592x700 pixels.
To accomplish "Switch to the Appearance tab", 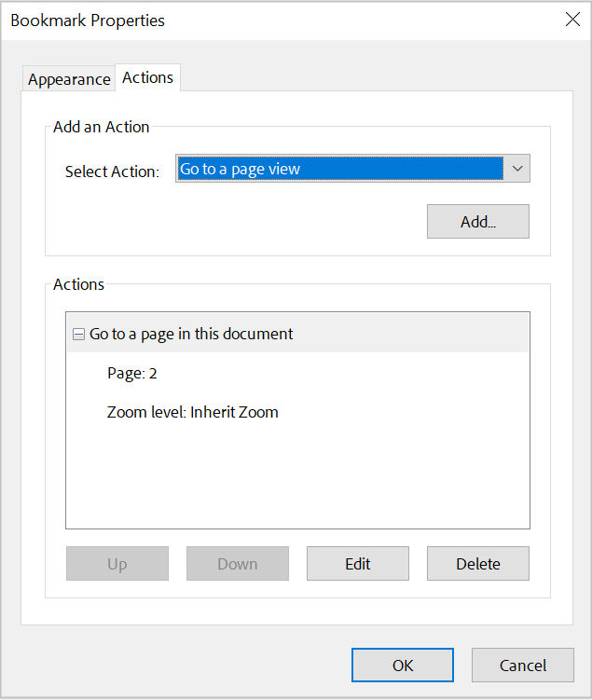I will tap(69, 79).
